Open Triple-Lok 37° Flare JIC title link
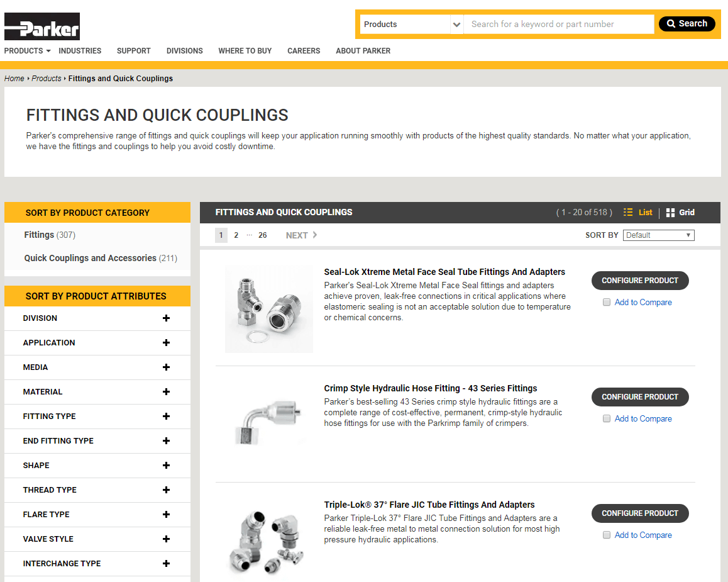 pyautogui.click(x=429, y=505)
